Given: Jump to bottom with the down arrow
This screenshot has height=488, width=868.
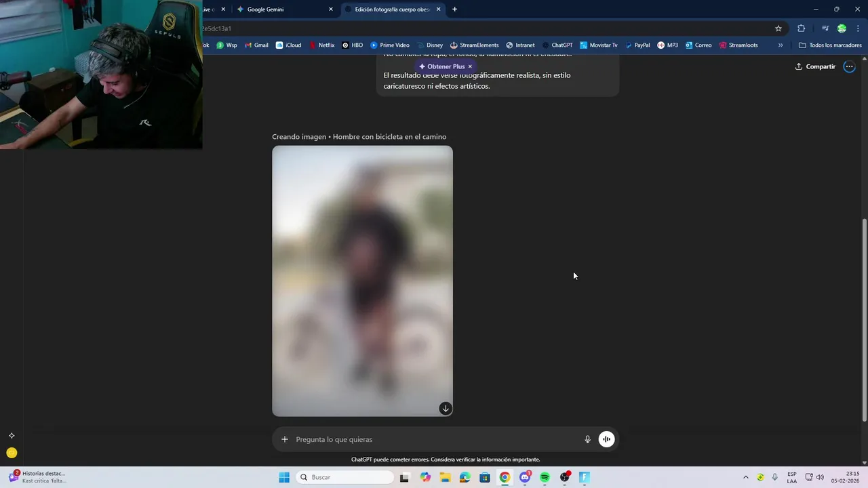Looking at the screenshot, I should click(x=446, y=408).
